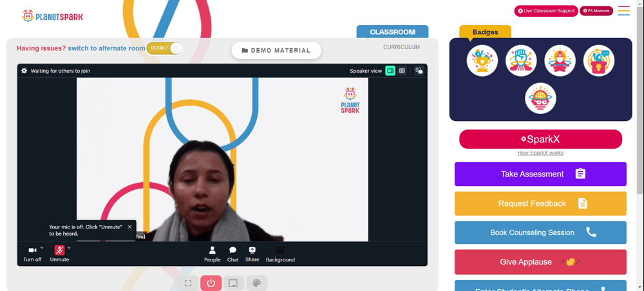Open the DEMO MATERIAL folder

click(x=276, y=50)
